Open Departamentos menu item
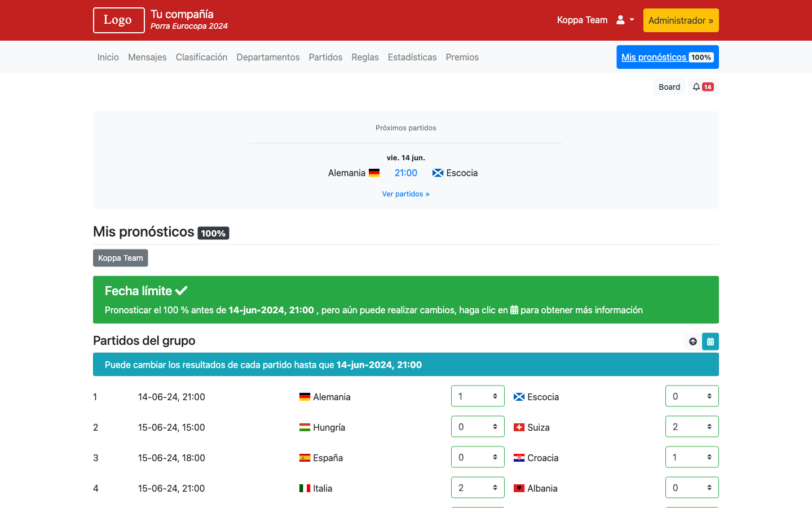 pos(268,57)
